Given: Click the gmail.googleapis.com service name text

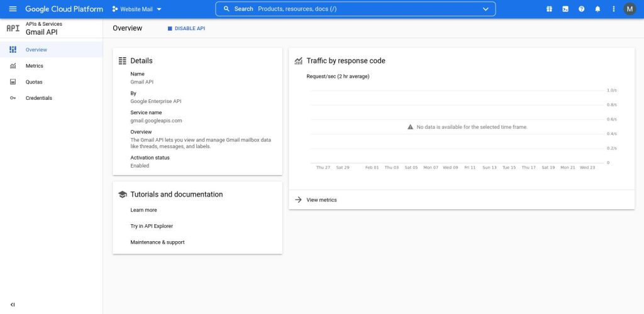Looking at the screenshot, I should [156, 121].
